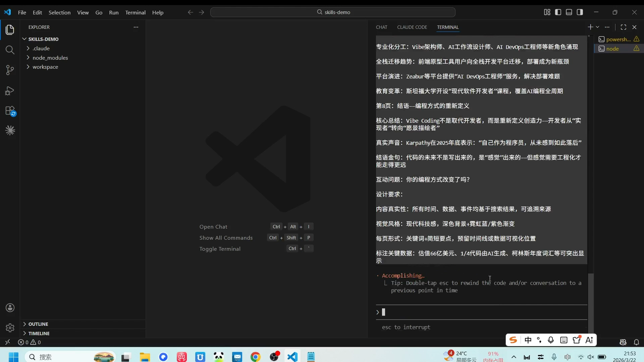Toggle the secondary side bar visibility

[580, 12]
